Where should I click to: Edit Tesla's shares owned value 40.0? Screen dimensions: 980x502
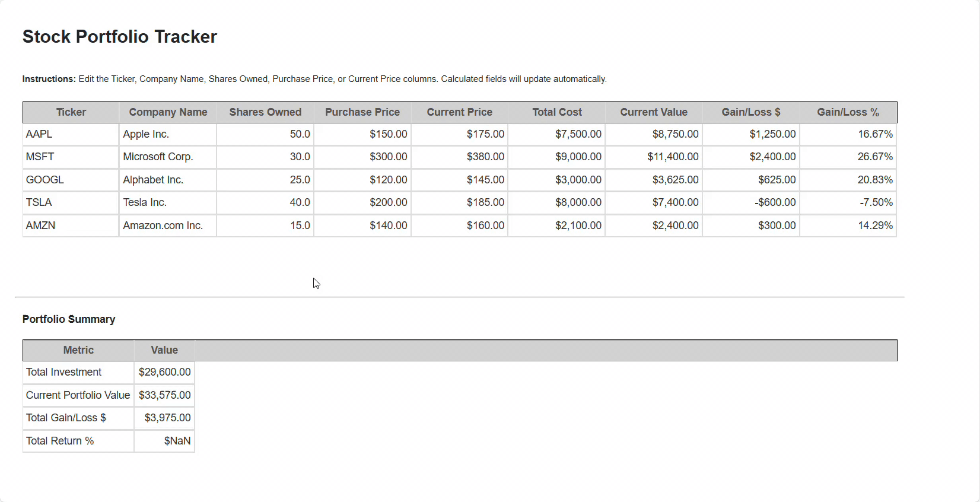[265, 203]
